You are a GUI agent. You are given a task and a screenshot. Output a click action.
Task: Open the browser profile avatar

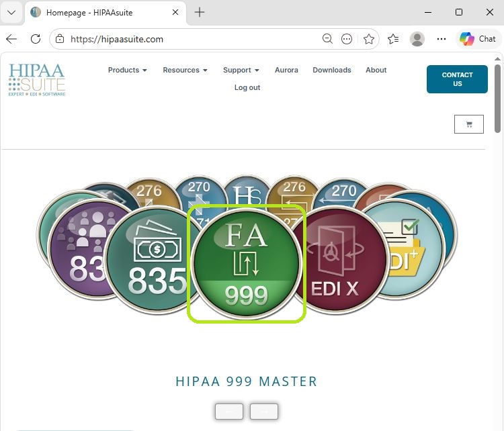(417, 39)
